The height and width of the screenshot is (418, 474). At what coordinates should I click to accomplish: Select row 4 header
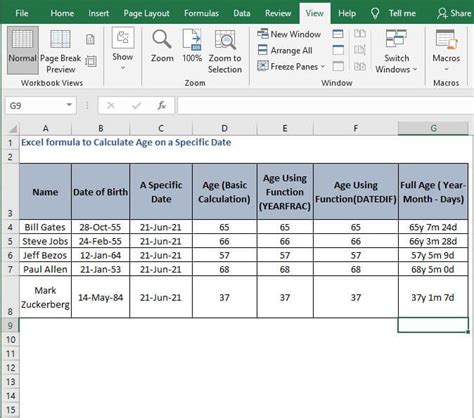coord(11,227)
